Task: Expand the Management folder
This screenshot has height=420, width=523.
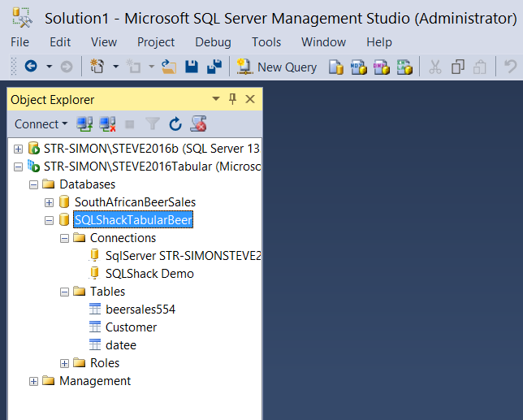Action: pyautogui.click(x=34, y=381)
